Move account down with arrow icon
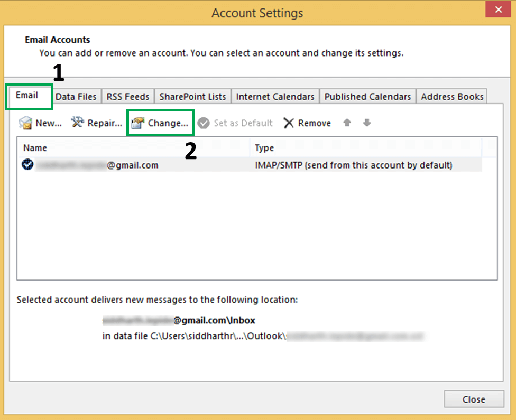The image size is (516, 420). point(367,123)
